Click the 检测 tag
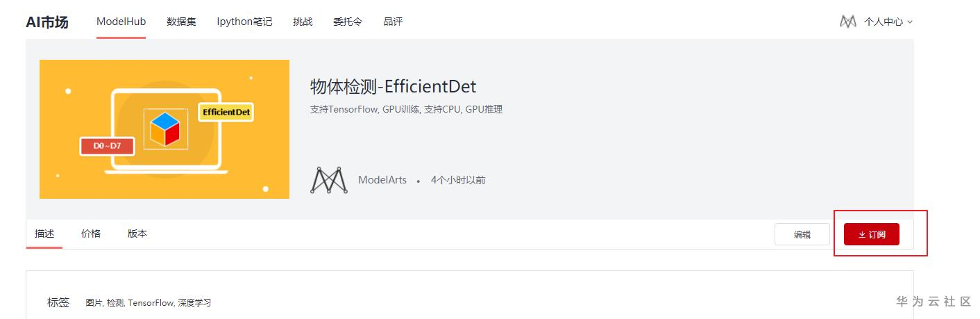 click(115, 303)
